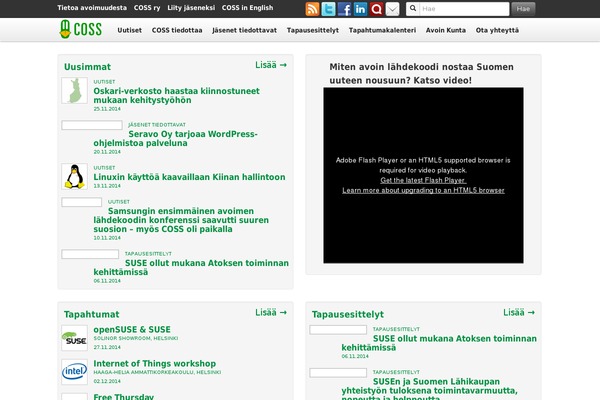Open Liity jäseneksi top bar link

point(191,8)
